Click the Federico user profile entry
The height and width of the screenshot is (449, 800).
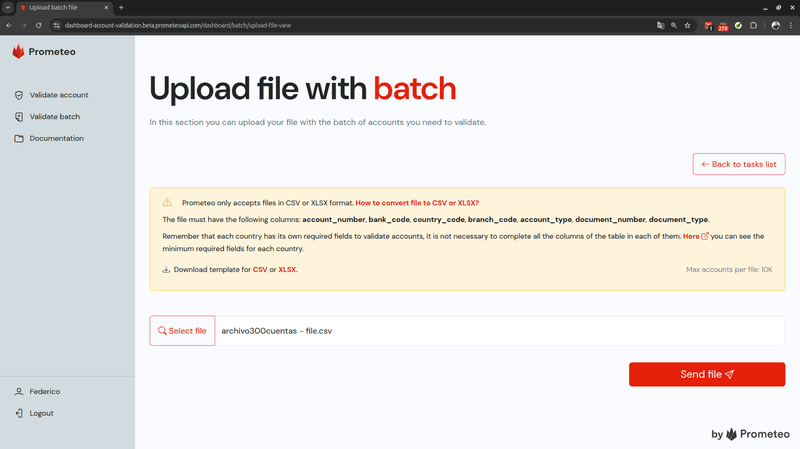[x=44, y=392]
